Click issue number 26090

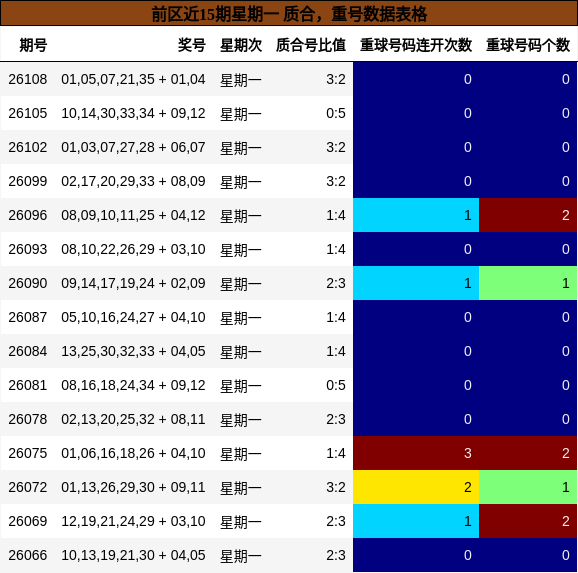[x=28, y=283]
